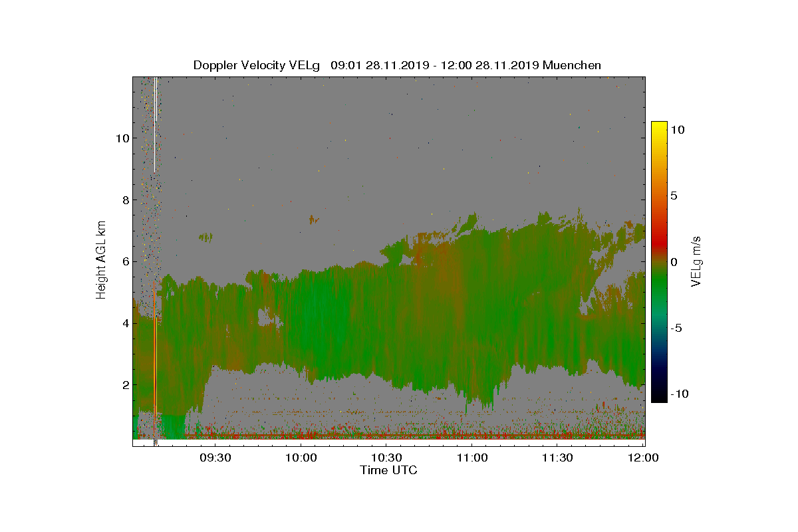Click the 'Height AGL km' axis title

(x=102, y=261)
